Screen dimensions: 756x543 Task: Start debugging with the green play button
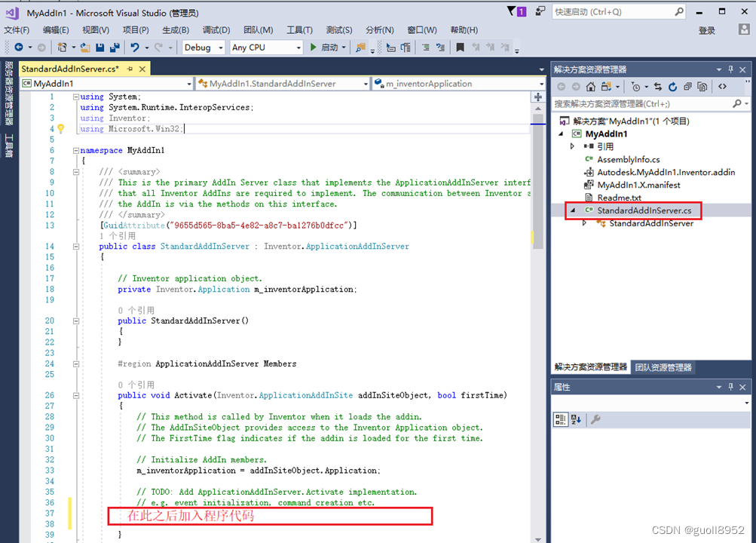pos(314,48)
